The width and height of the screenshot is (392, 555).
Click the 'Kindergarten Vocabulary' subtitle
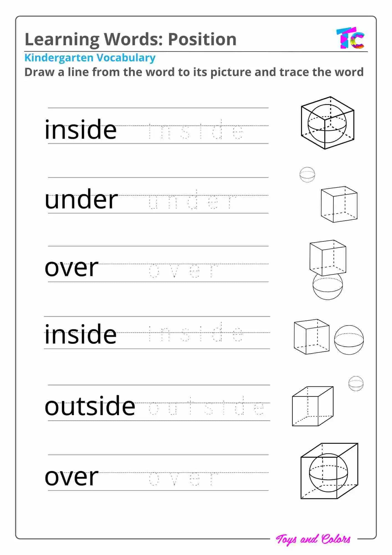point(90,58)
